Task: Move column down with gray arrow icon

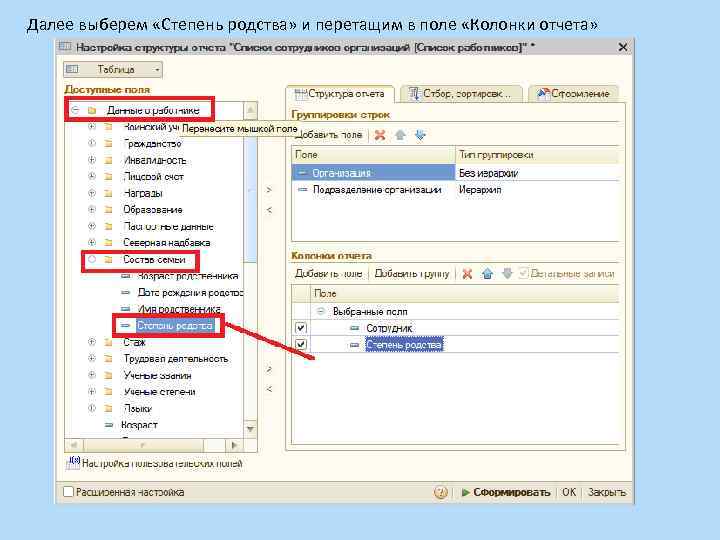Action: (x=507, y=274)
